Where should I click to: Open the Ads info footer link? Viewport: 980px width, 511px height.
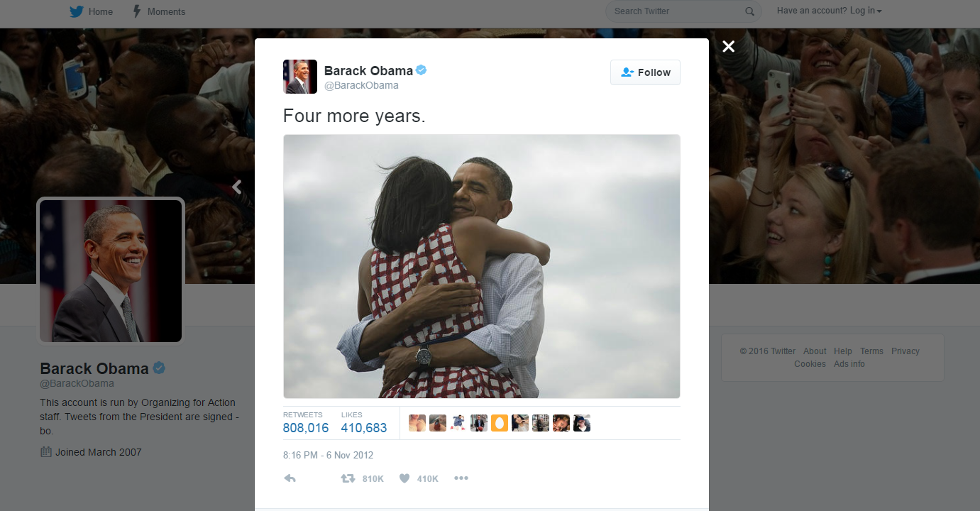849,364
